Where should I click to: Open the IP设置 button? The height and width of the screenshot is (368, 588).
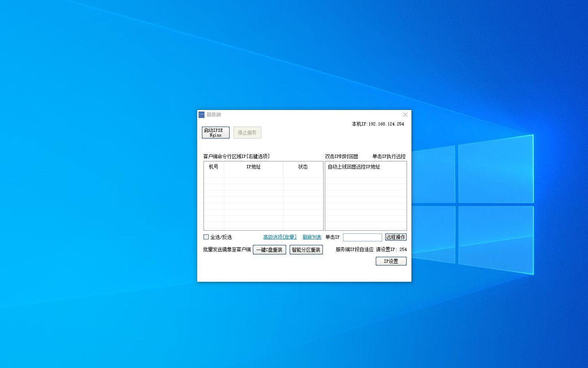click(391, 261)
